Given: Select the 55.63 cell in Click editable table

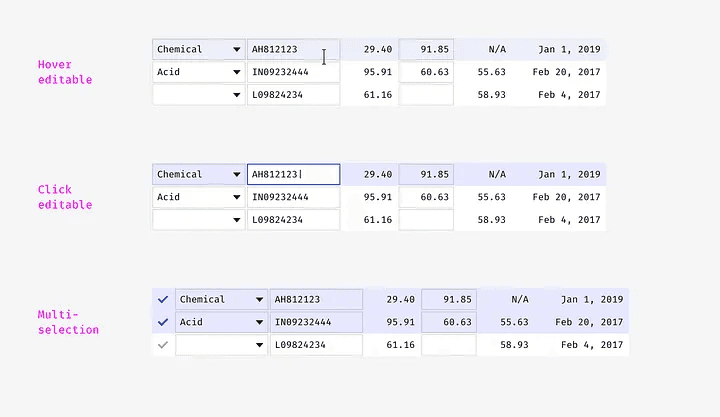Looking at the screenshot, I should [x=492, y=197].
